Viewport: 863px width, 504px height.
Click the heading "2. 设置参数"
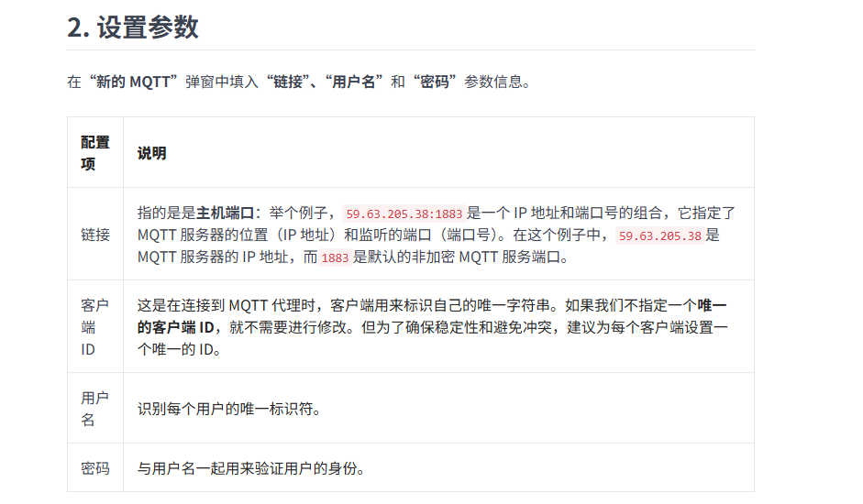coord(133,27)
